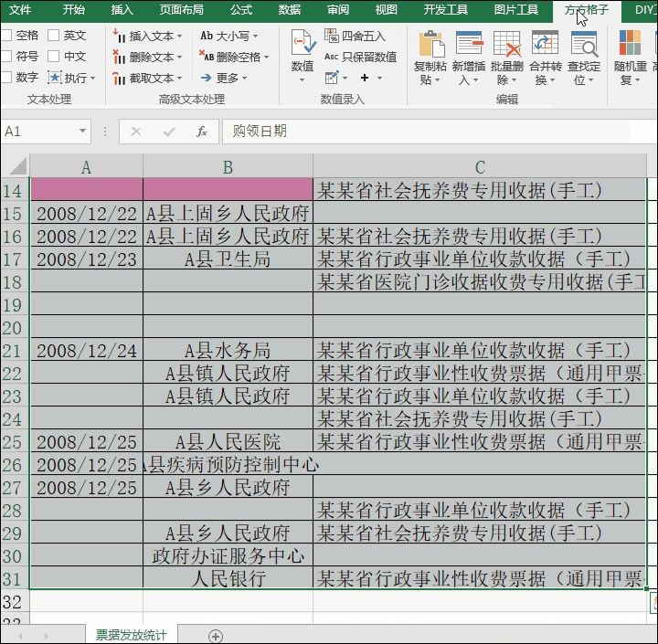Expand the 执行 dropdown arrow
Image resolution: width=658 pixels, height=644 pixels.
click(x=92, y=78)
